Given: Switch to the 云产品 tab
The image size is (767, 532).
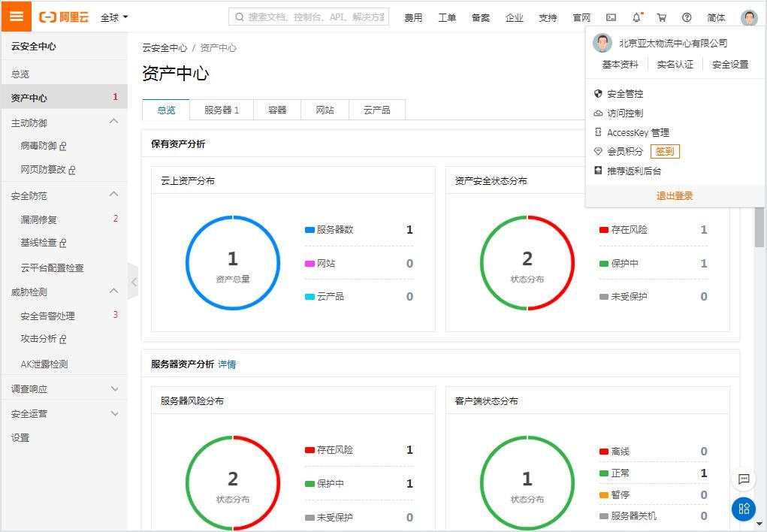Looking at the screenshot, I should pyautogui.click(x=377, y=110).
